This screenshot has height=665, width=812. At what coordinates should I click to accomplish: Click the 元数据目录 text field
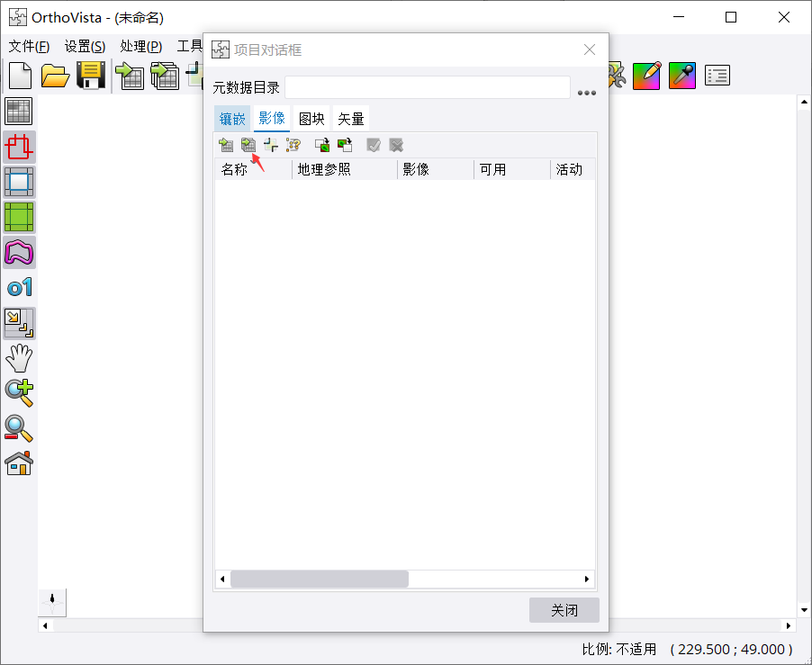[x=428, y=87]
